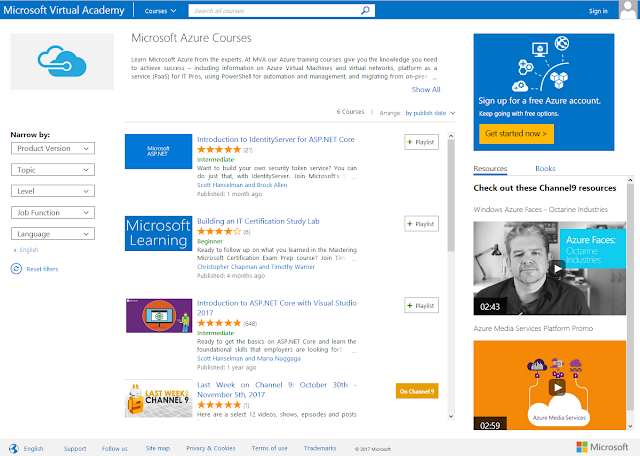Click Reset filters link text
Viewport: 640px width, 456px height.
[42, 269]
